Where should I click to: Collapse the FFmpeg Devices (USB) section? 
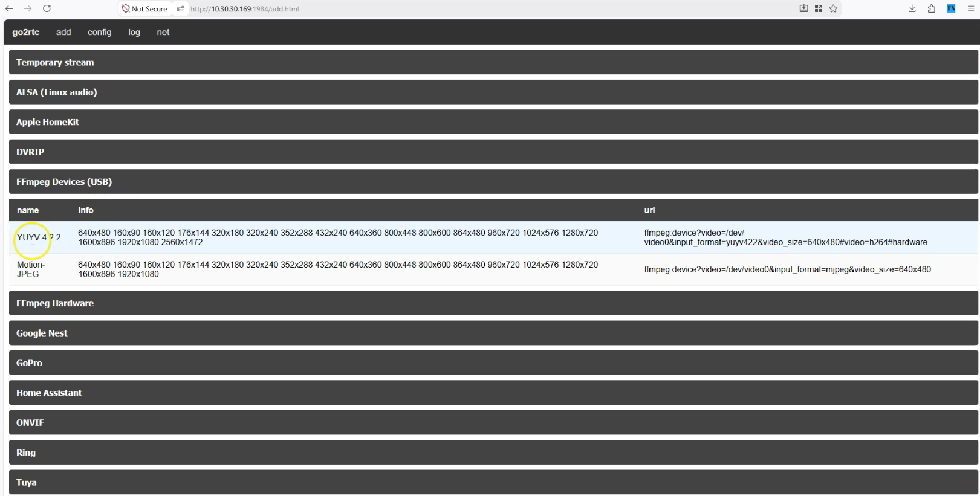pyautogui.click(x=493, y=181)
